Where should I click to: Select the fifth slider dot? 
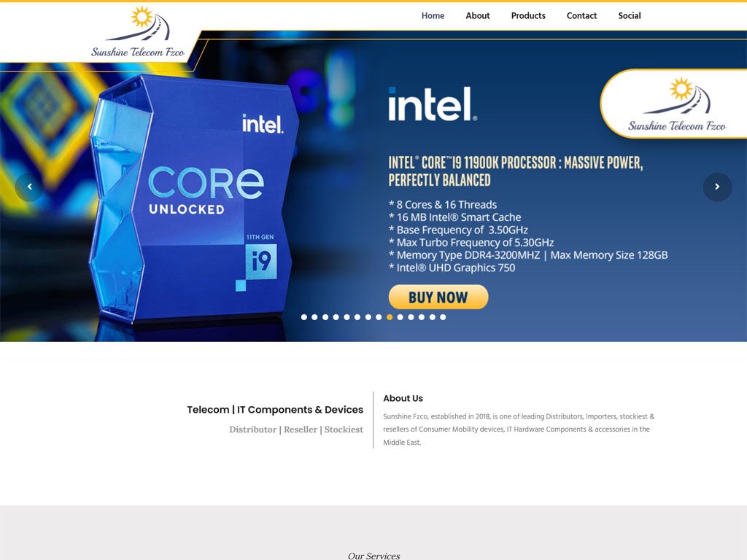(347, 317)
